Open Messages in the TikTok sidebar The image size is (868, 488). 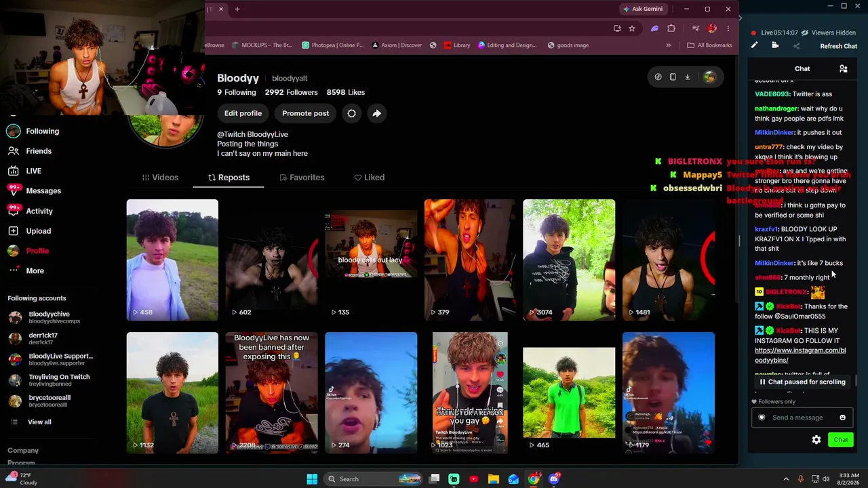point(35,191)
